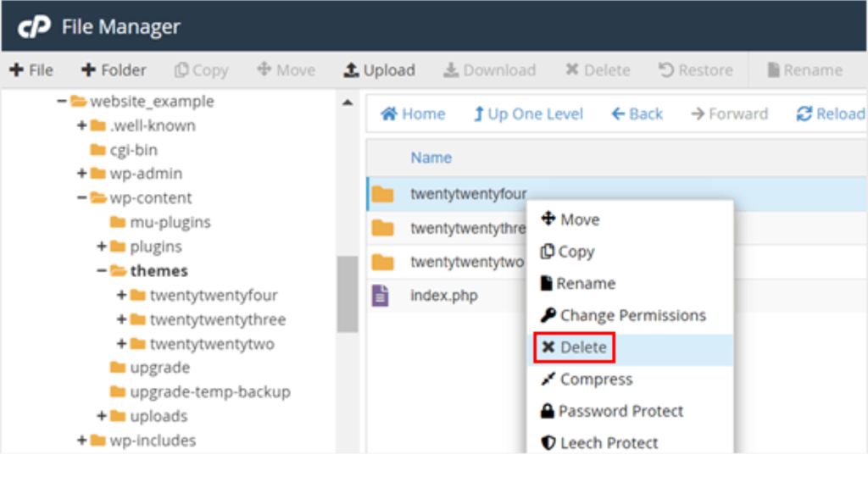Go to the Home directory

pos(413,114)
